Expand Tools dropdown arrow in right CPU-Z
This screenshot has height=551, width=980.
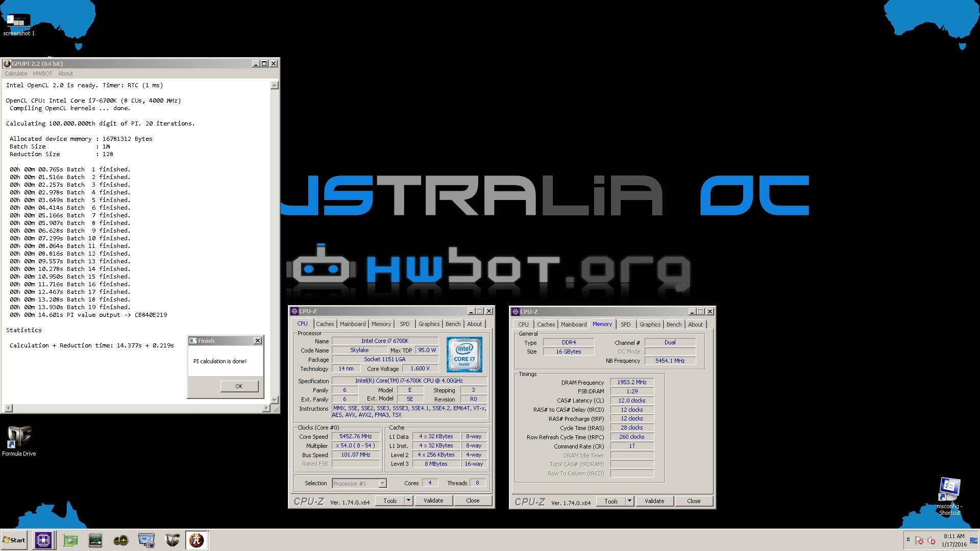click(629, 501)
